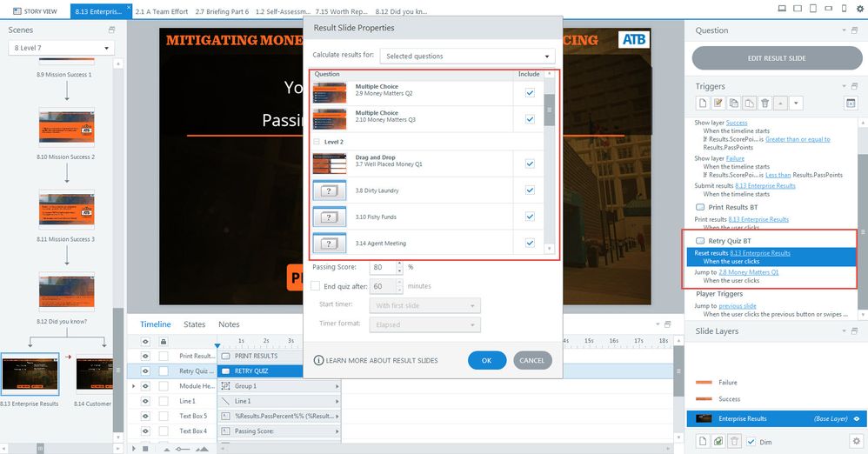Copy the selected trigger
The height and width of the screenshot is (454, 868).
pyautogui.click(x=733, y=103)
